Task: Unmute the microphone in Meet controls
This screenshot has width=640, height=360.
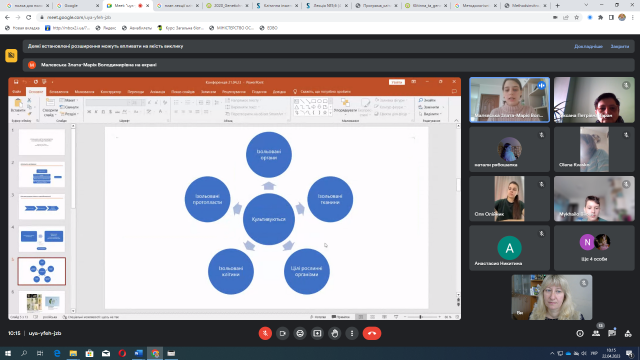Action: [x=265, y=333]
